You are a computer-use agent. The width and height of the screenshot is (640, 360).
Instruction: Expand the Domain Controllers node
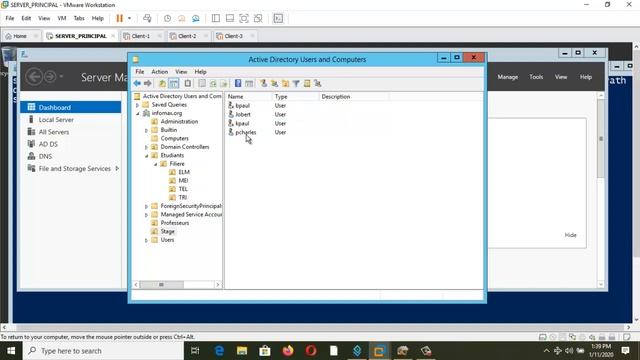[x=146, y=147]
